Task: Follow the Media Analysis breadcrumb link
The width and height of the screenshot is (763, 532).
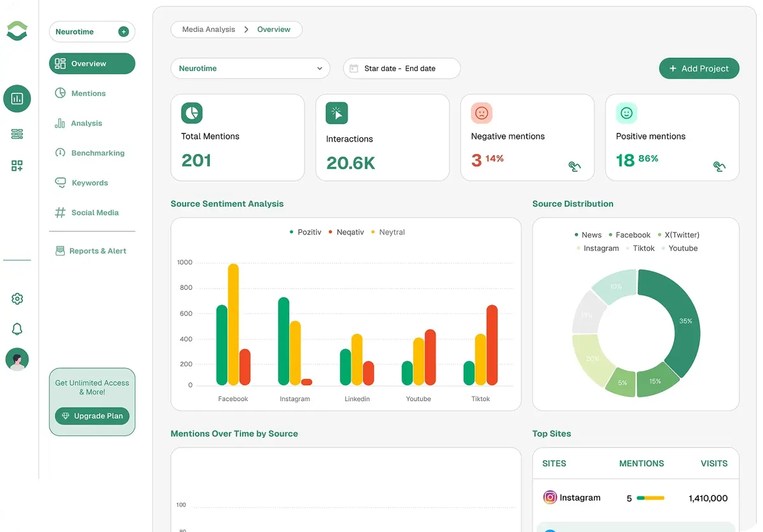Action: [x=209, y=29]
